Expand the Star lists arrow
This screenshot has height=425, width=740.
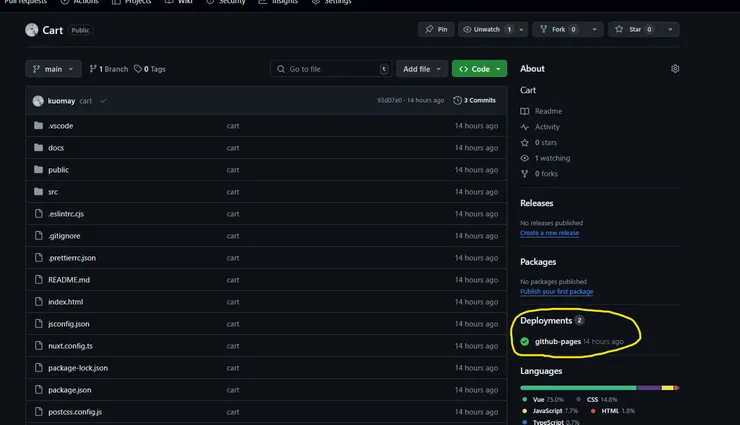tap(670, 29)
